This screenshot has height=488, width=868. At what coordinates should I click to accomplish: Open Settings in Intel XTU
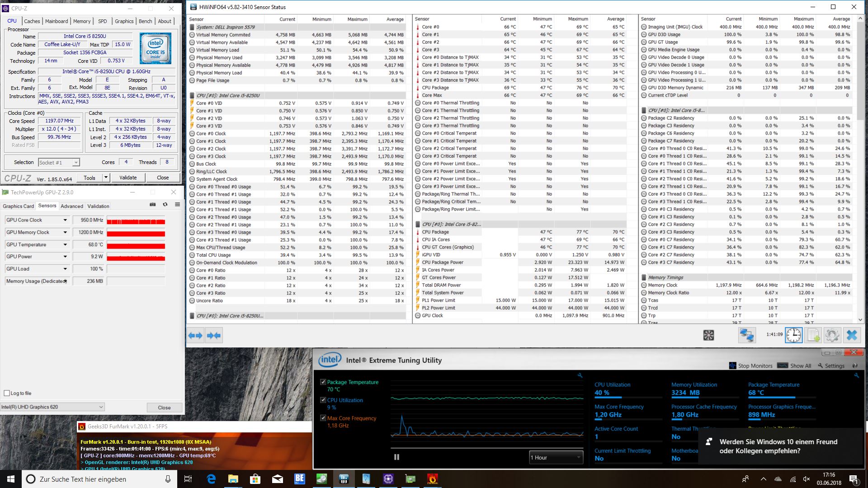click(x=831, y=366)
